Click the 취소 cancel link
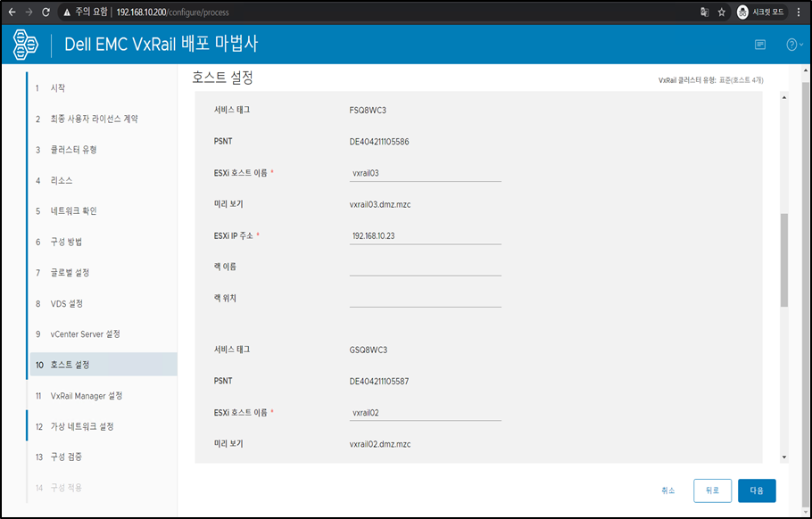Screen dimensions: 812x519 668,490
